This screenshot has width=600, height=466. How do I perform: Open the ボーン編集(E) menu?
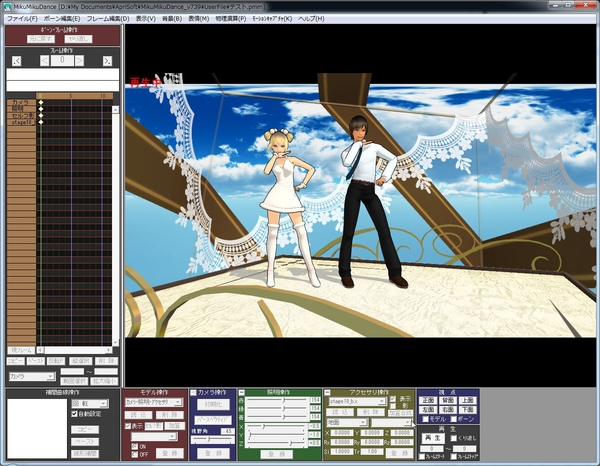[62, 18]
